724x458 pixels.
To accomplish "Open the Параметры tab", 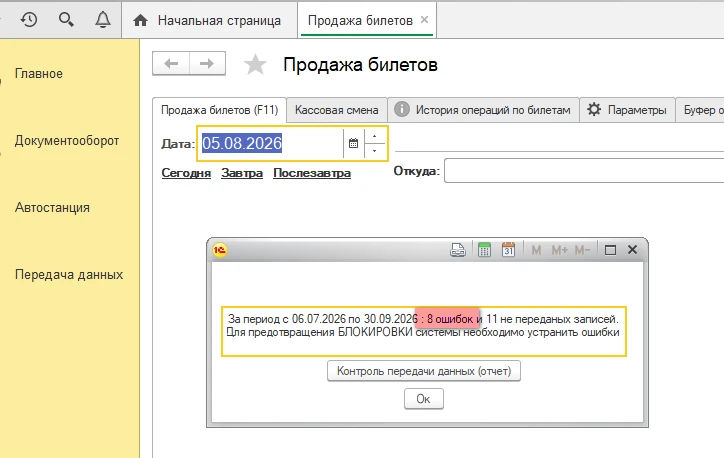I will [627, 110].
